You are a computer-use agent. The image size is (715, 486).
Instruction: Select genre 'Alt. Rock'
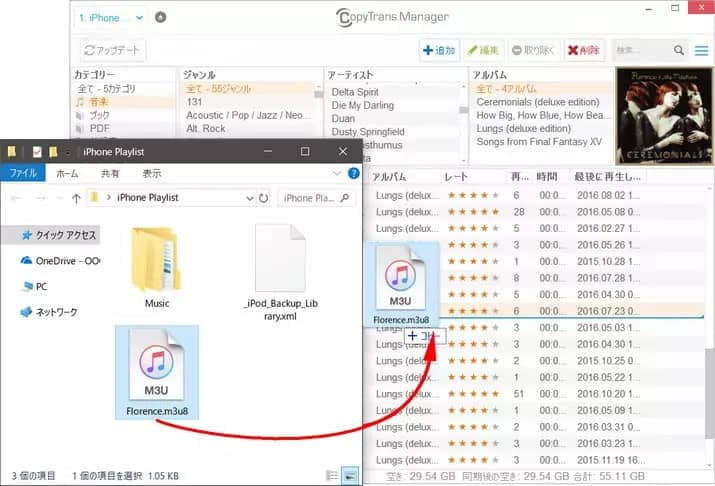206,129
